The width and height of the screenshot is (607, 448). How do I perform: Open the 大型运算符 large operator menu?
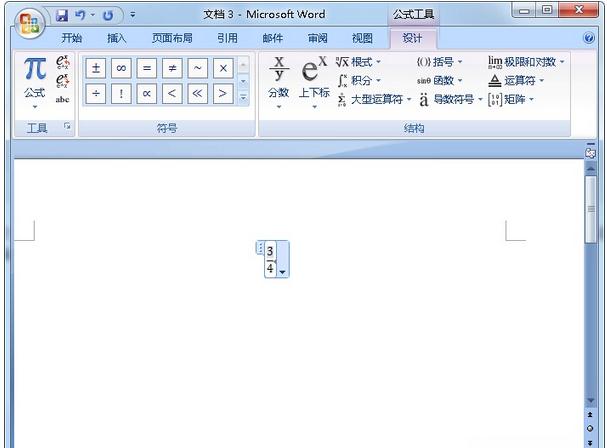pos(374,100)
